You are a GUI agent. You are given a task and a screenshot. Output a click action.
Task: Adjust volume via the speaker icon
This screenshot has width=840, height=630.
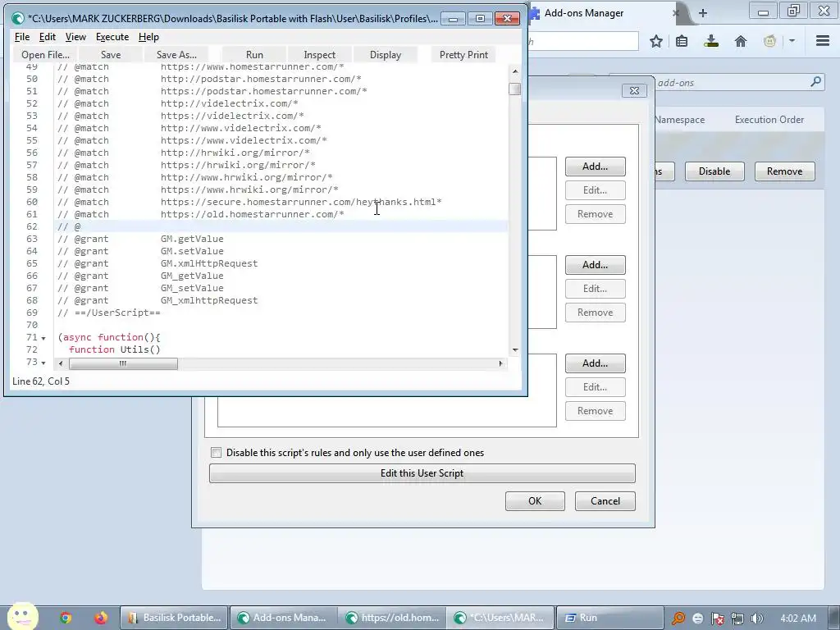(756, 619)
